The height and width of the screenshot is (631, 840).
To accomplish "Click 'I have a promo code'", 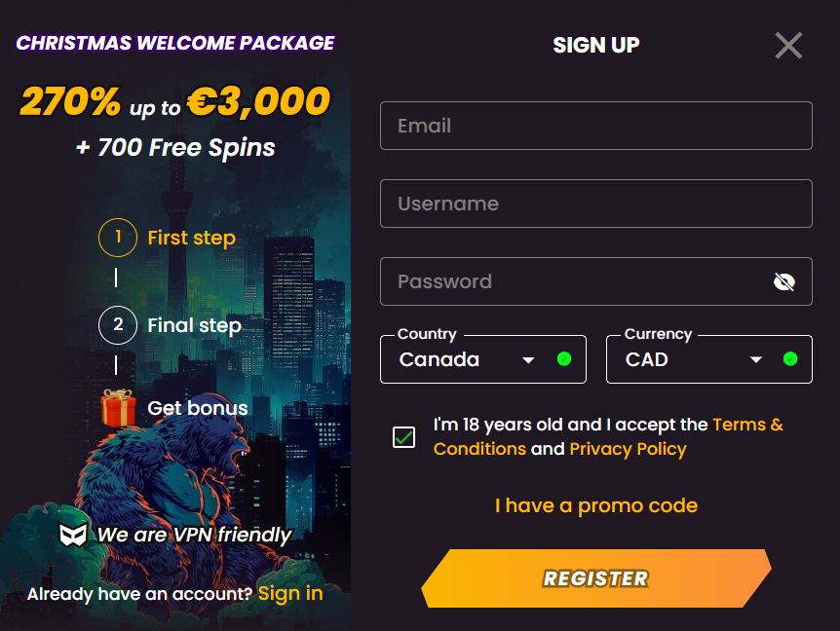I will (595, 505).
